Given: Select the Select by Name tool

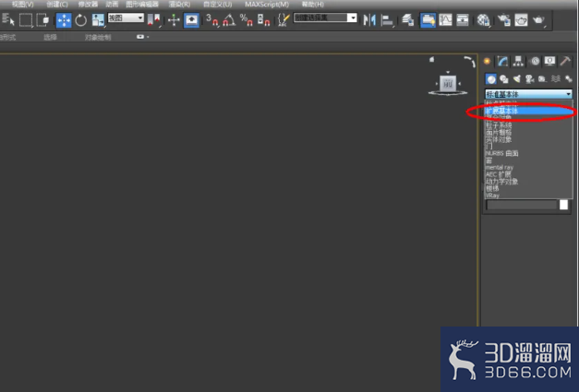Looking at the screenshot, I should click(7, 19).
